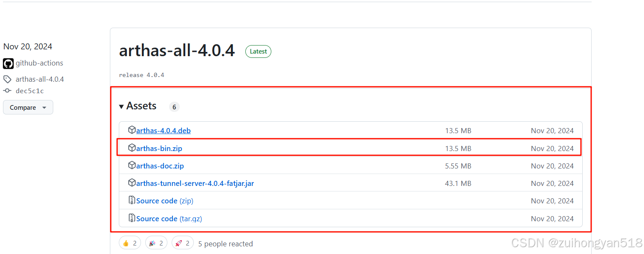Viewport: 644px width, 254px height.
Task: Download Source code (tar.gz)
Action: click(169, 219)
